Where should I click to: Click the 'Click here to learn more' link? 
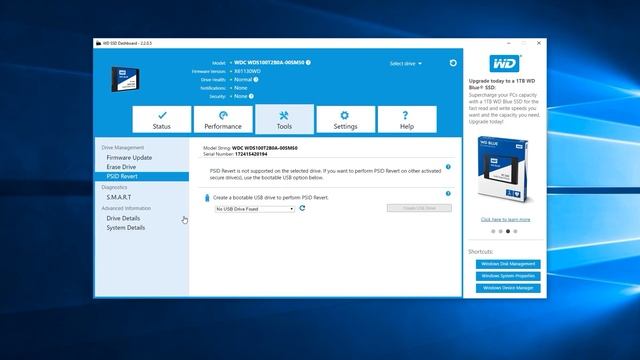click(x=505, y=220)
